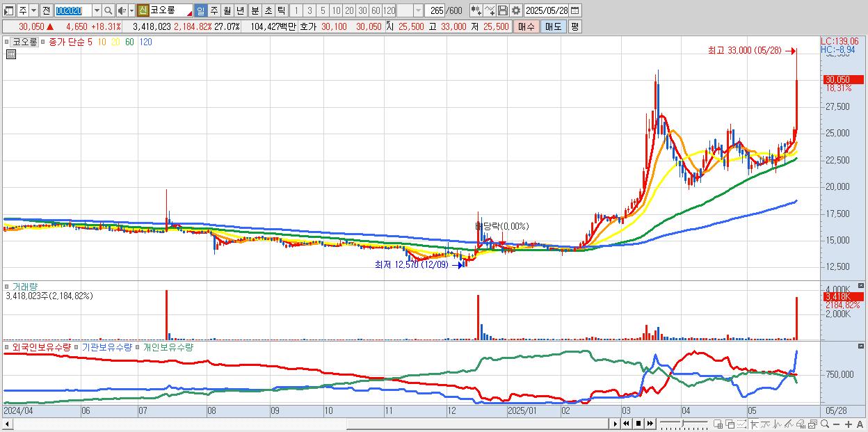
Task: Click the blue 120 moving average legend
Action: point(145,42)
